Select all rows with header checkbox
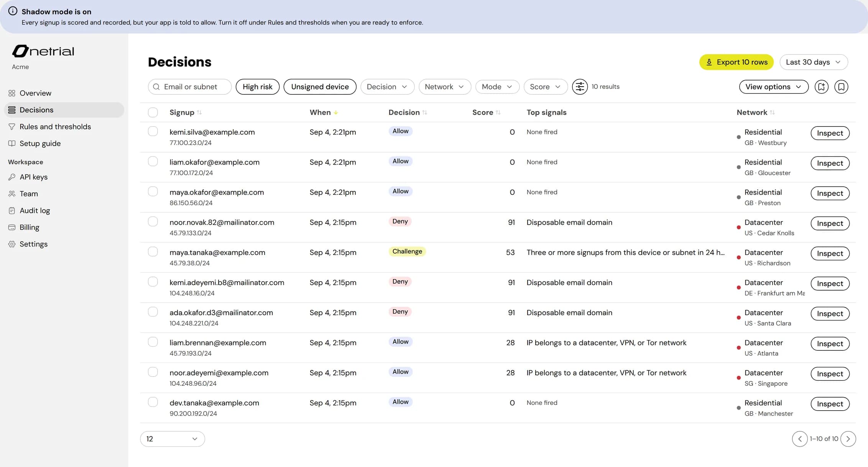Viewport: 868px width, 467px height. pyautogui.click(x=153, y=112)
